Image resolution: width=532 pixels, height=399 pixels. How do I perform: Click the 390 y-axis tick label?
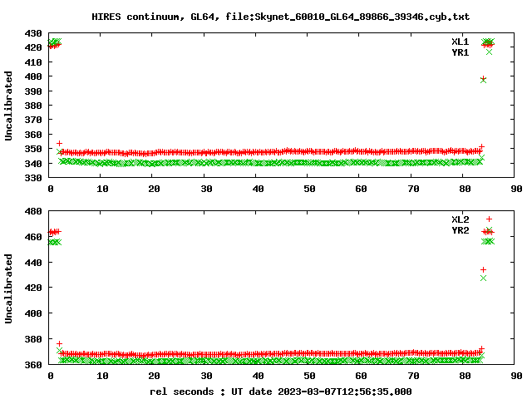click(x=33, y=91)
